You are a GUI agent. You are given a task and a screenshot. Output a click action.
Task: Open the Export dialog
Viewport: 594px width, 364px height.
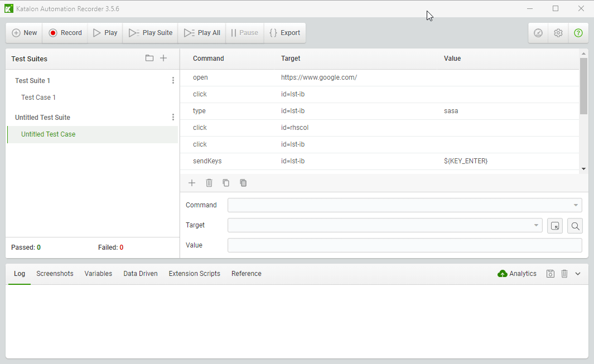tap(285, 33)
